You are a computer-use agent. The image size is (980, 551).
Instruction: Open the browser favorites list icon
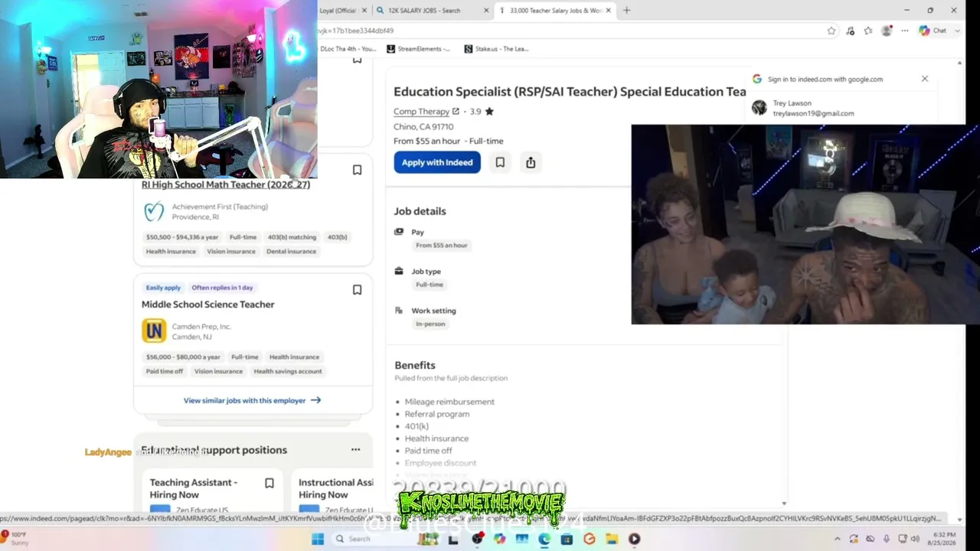coord(868,31)
